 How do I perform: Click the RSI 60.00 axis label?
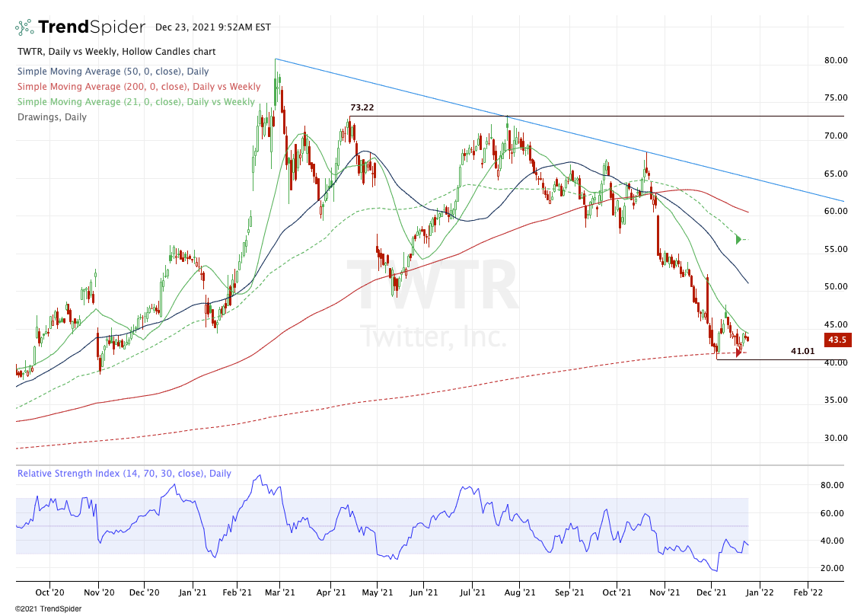click(x=832, y=514)
